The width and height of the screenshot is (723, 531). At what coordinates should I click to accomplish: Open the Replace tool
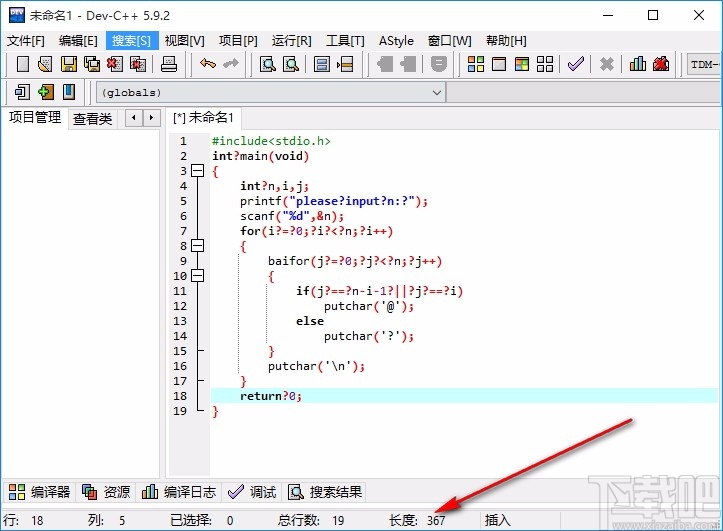291,64
